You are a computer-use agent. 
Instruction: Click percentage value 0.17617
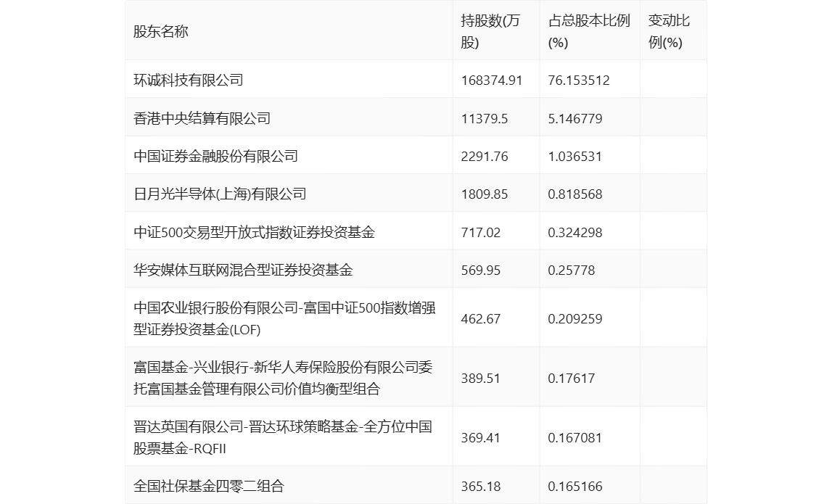point(572,379)
